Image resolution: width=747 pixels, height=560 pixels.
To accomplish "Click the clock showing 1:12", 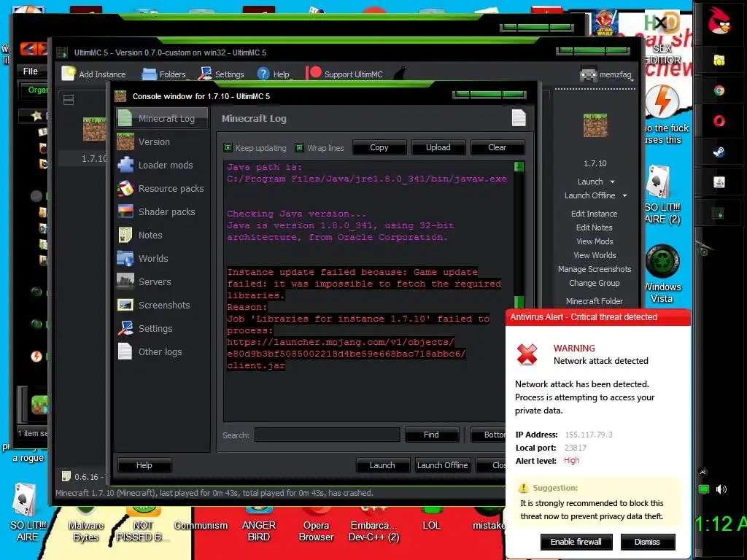I will pyautogui.click(x=720, y=524).
